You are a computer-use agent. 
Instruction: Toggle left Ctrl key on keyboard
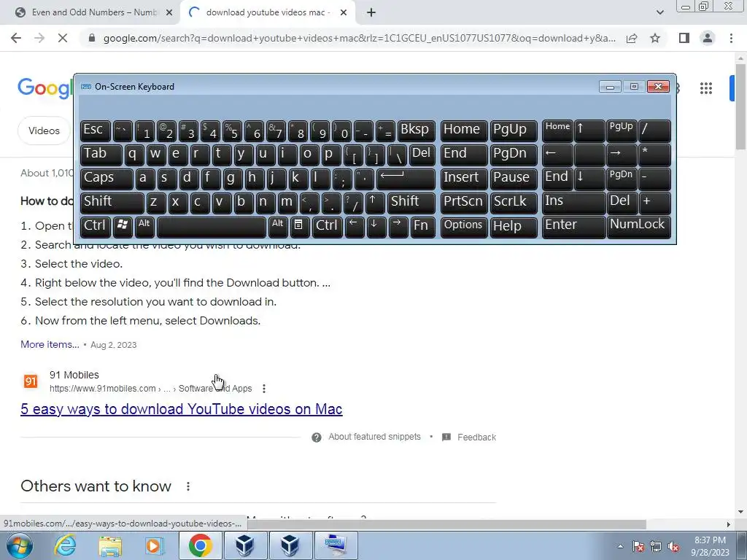click(96, 226)
